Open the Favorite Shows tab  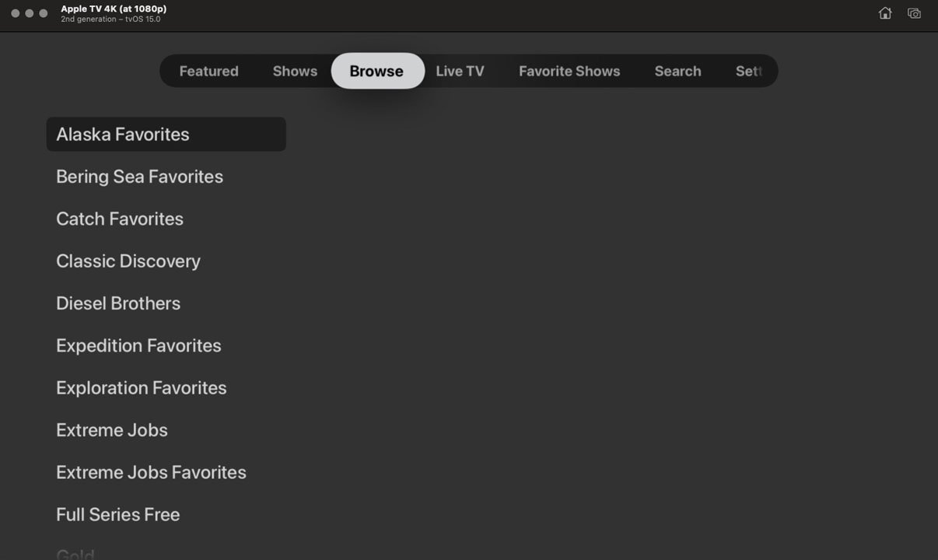coord(569,71)
